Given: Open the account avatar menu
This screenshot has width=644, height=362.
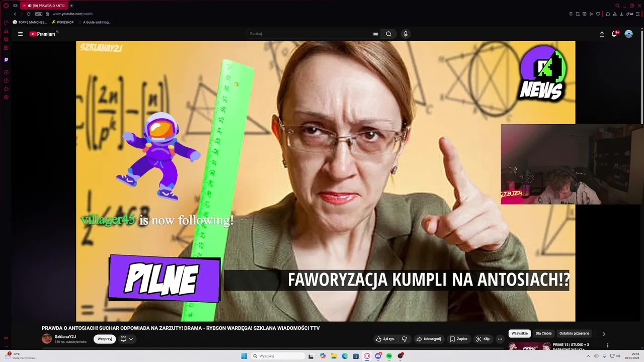Looking at the screenshot, I should coord(628,34).
